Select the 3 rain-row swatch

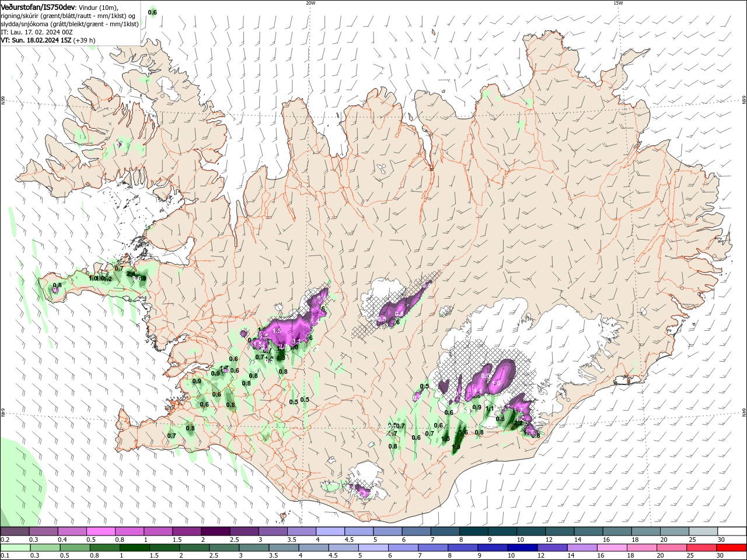click(254, 548)
